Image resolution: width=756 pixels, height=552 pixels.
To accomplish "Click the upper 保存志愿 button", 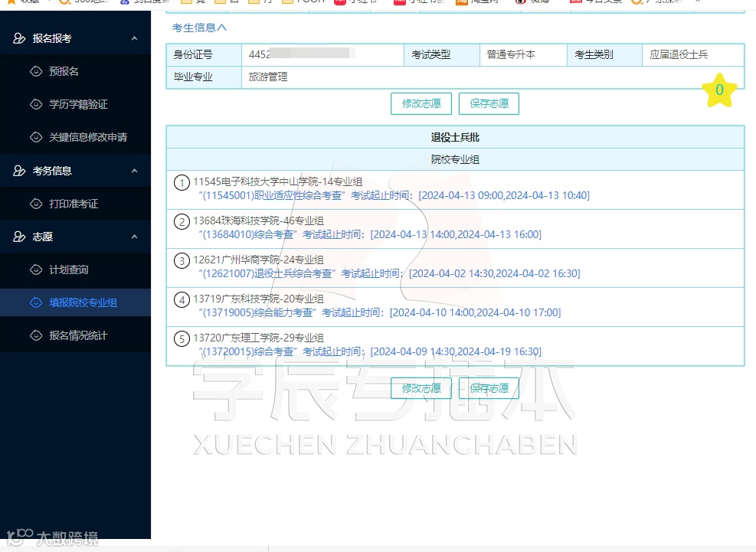I will click(489, 103).
